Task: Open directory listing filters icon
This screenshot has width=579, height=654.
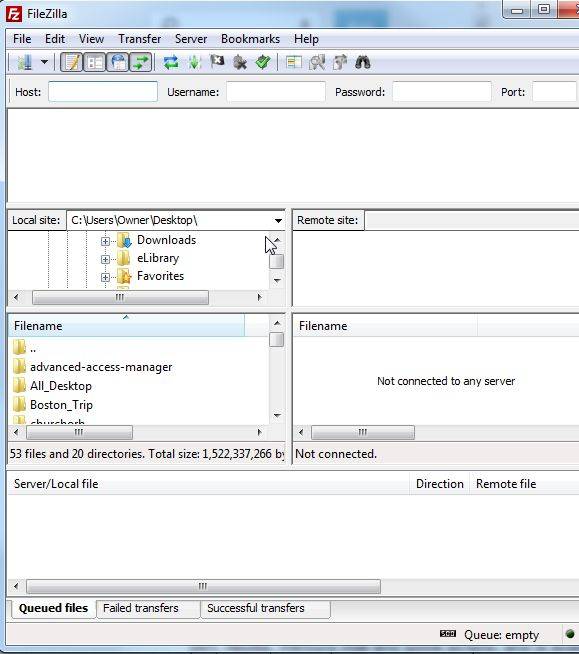Action: (x=294, y=63)
